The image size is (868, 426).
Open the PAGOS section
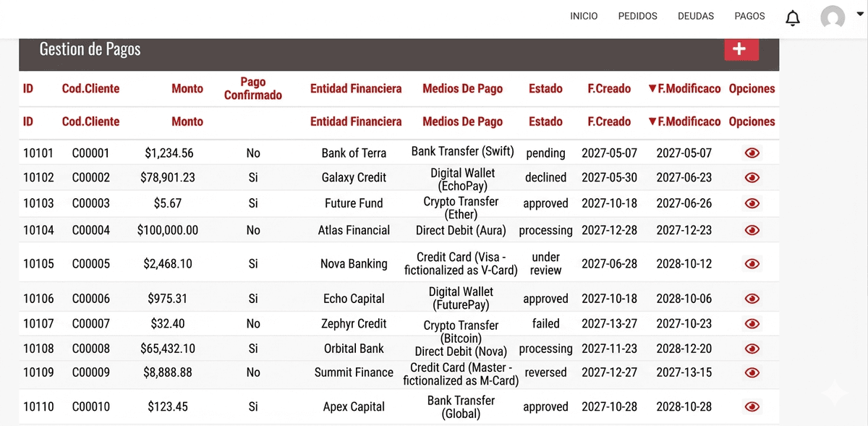[x=749, y=16]
